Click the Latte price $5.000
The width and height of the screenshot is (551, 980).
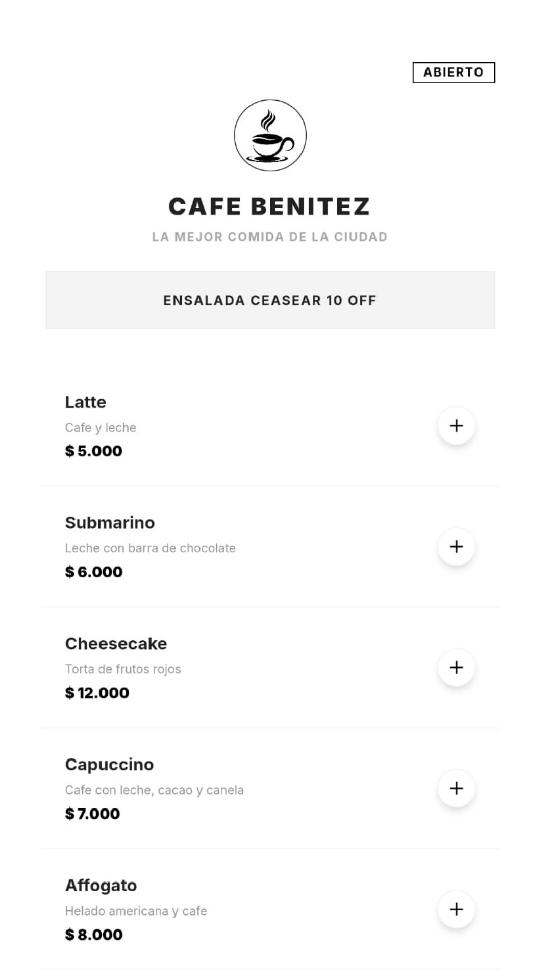tap(93, 451)
